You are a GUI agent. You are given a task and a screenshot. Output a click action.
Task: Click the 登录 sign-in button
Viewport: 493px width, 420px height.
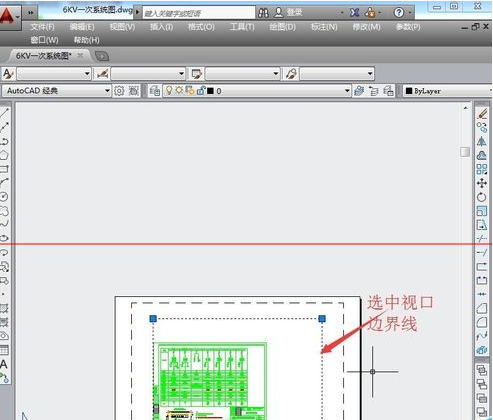(289, 13)
